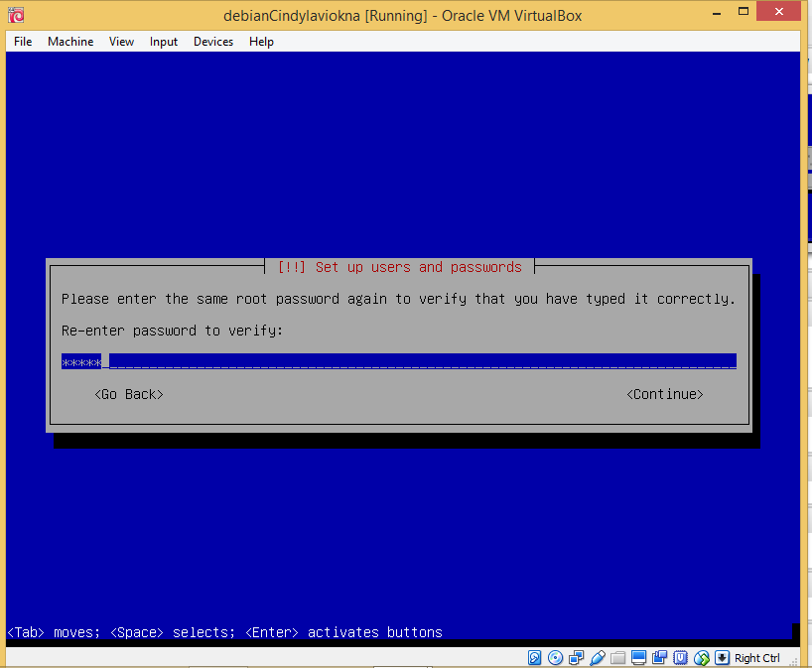Activate the Go Back button
Image resolution: width=812 pixels, height=668 pixels.
(129, 395)
